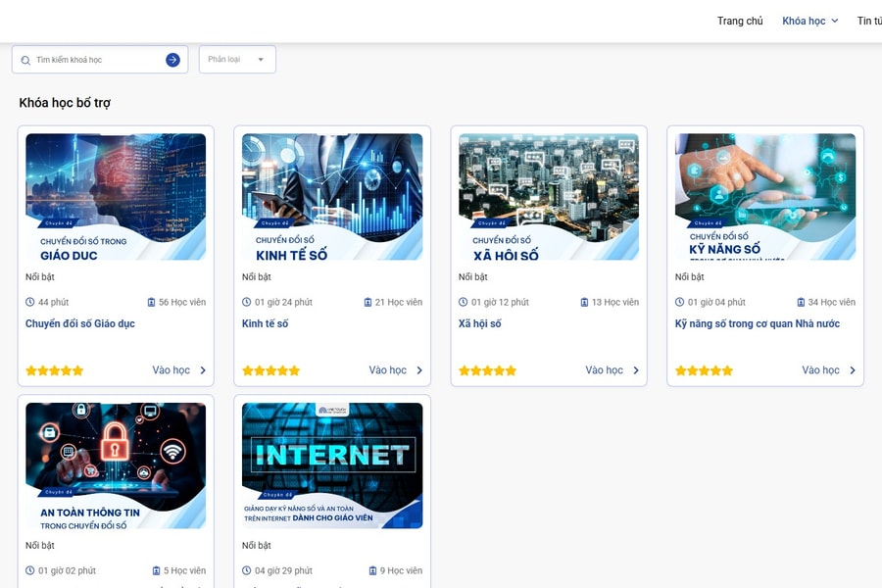Open the Tin tức navigation item

(x=868, y=21)
